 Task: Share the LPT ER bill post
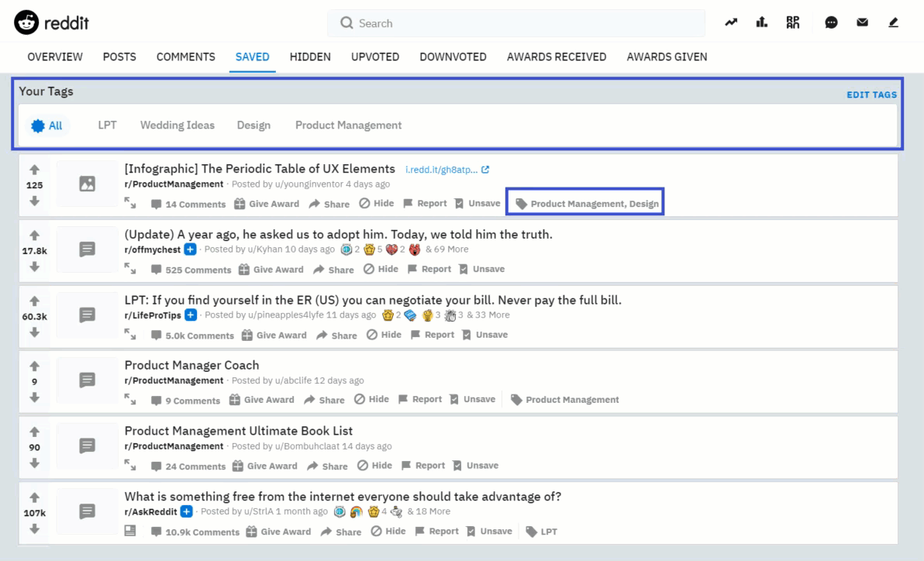coord(336,336)
